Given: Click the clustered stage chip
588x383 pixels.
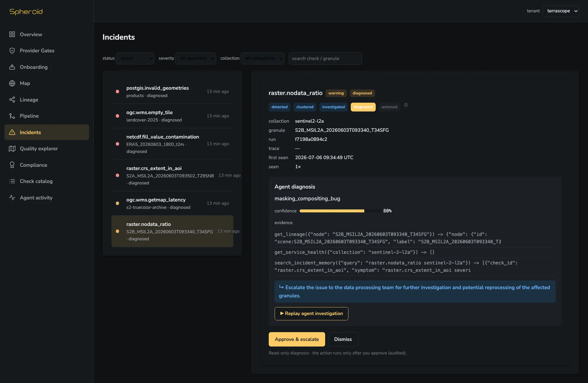Looking at the screenshot, I should tap(305, 107).
